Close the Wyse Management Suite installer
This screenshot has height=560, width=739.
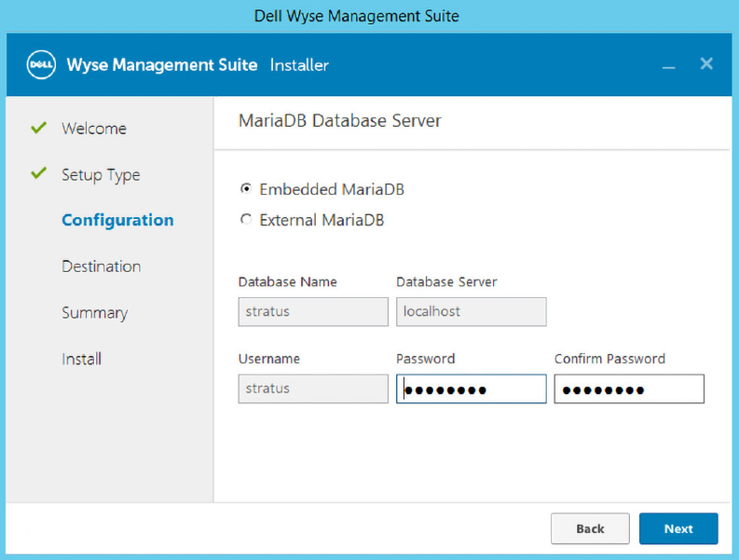click(706, 63)
